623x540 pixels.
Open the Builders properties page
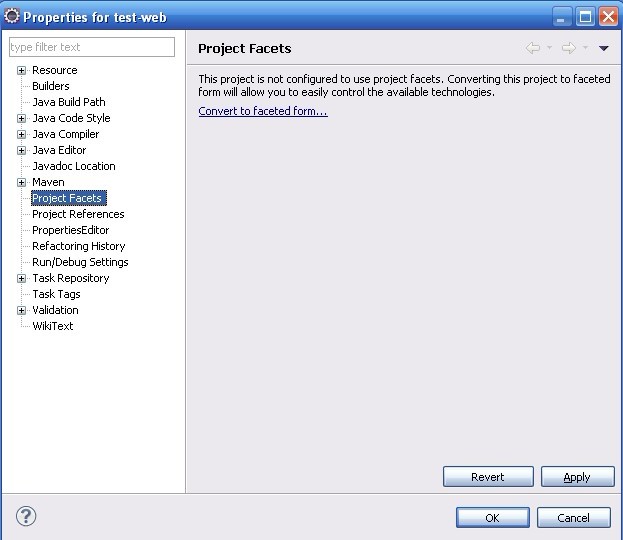51,86
